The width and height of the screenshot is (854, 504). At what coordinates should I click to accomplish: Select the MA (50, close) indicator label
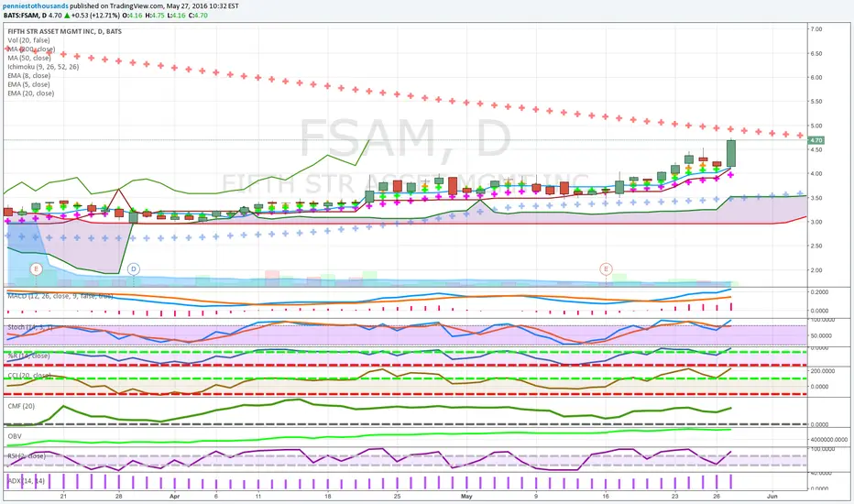[x=29, y=58]
